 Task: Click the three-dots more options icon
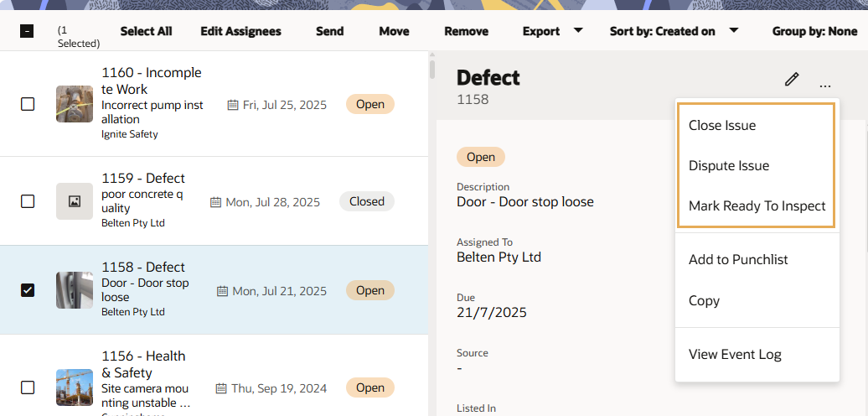pos(824,86)
